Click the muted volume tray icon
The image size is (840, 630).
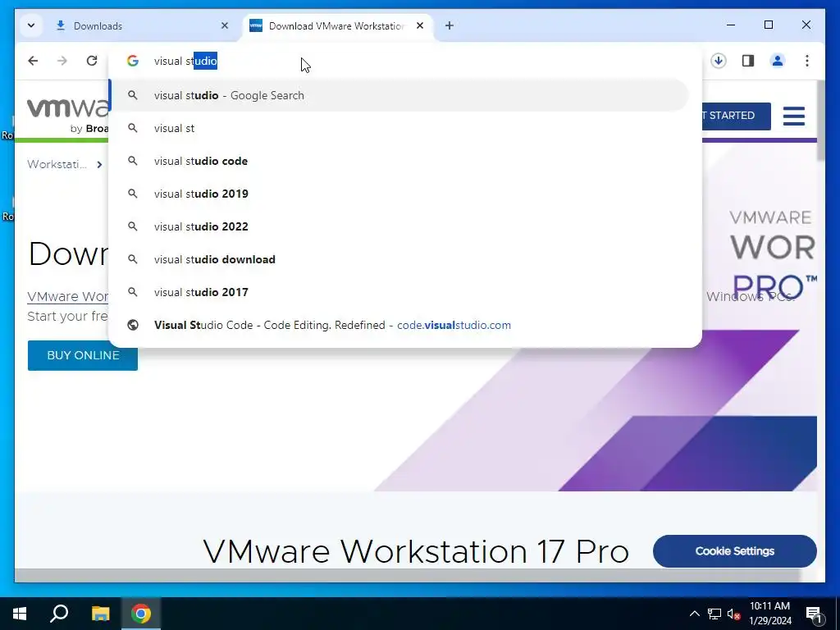pyautogui.click(x=734, y=614)
